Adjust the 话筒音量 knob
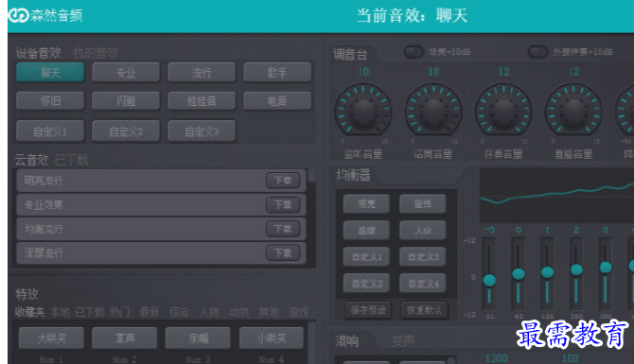The image size is (634, 364). [x=433, y=110]
